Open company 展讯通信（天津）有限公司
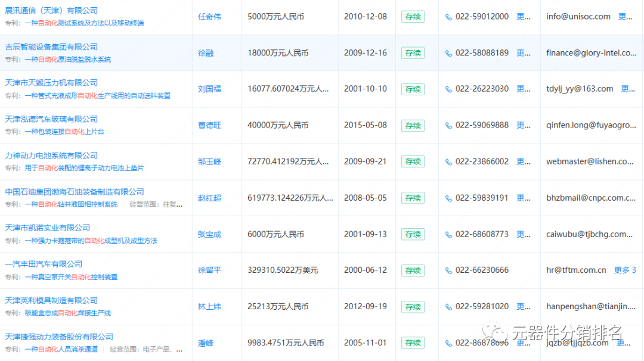This screenshot has width=644, height=361. tap(51, 10)
